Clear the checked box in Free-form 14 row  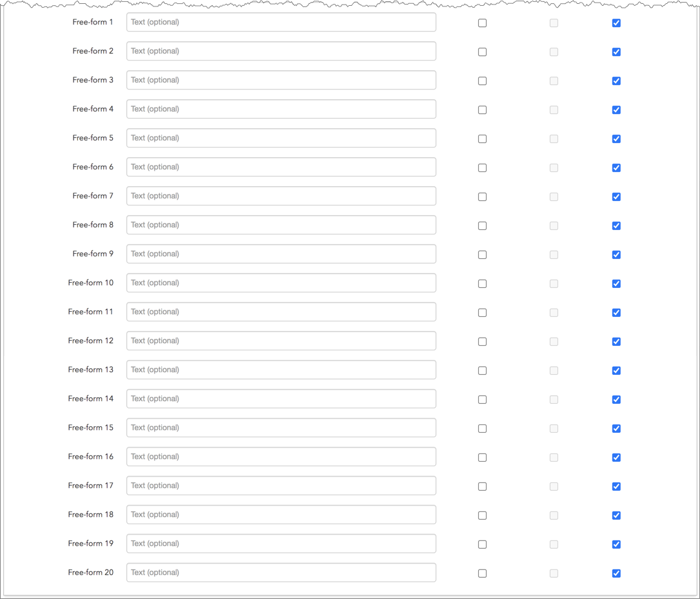point(616,400)
